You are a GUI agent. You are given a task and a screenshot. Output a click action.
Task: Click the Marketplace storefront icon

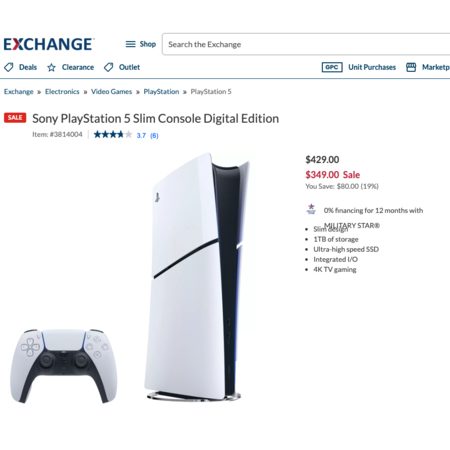(x=411, y=67)
